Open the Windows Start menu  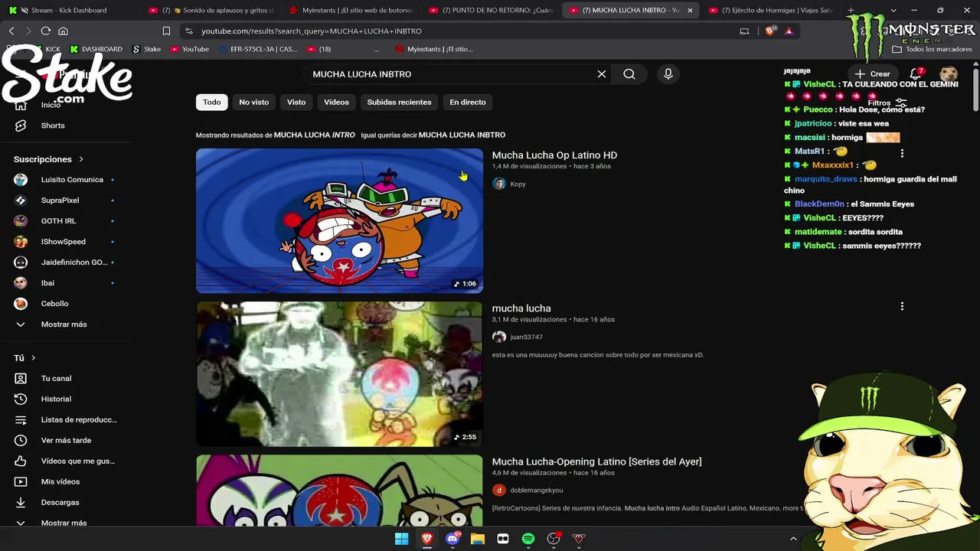click(x=401, y=539)
